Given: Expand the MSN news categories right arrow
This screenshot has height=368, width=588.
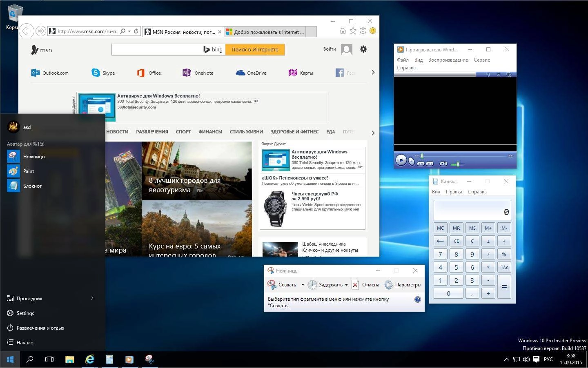Looking at the screenshot, I should pos(373,133).
